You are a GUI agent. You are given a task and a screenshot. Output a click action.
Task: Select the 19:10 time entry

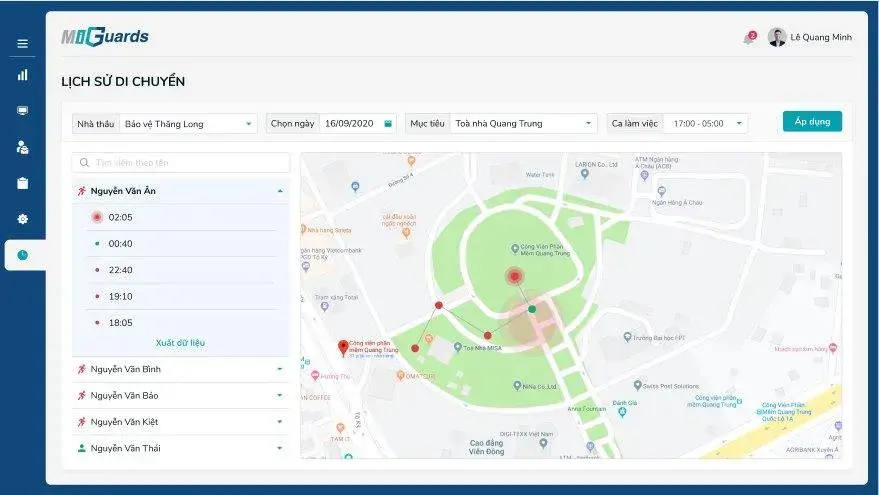click(181, 297)
